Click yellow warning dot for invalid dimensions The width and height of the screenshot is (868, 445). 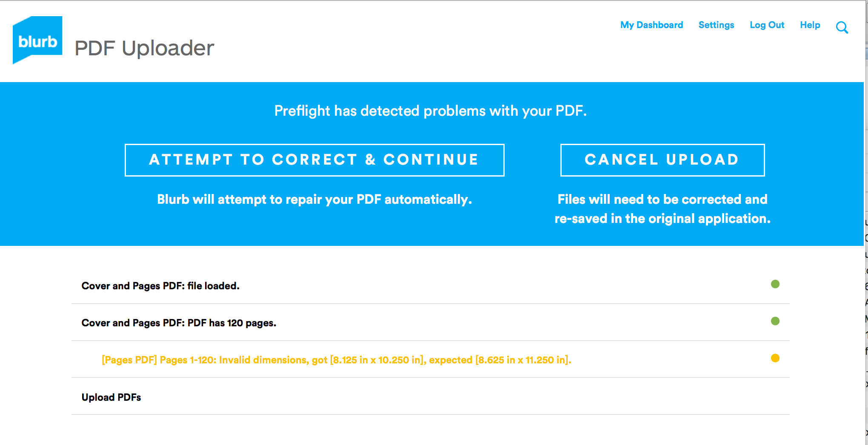(x=775, y=358)
